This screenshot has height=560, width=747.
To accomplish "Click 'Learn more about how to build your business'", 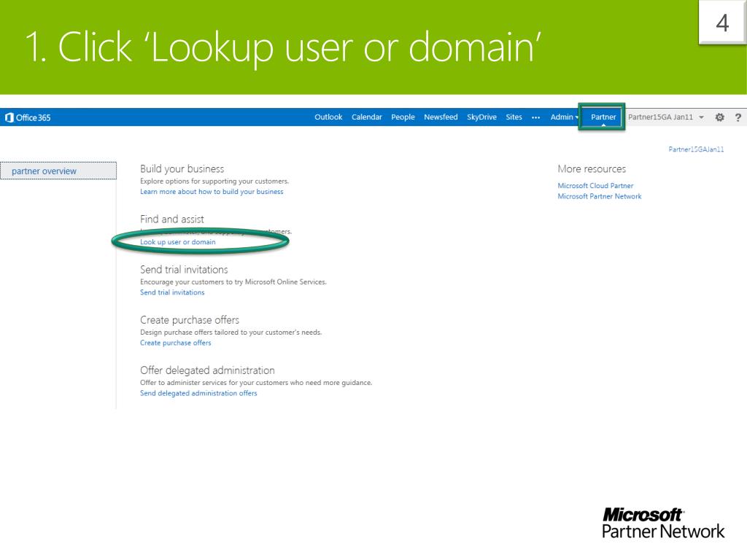I will pos(212,192).
